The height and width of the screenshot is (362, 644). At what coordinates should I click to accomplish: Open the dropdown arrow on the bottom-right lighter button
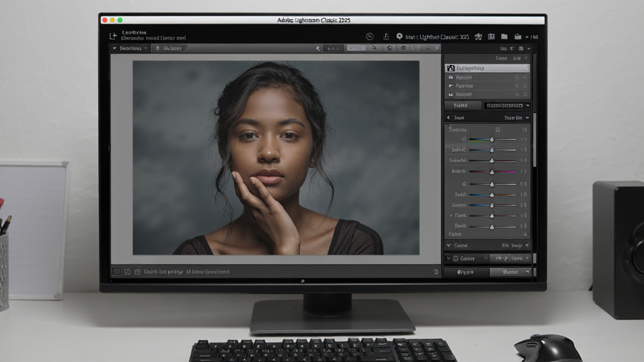point(528,271)
